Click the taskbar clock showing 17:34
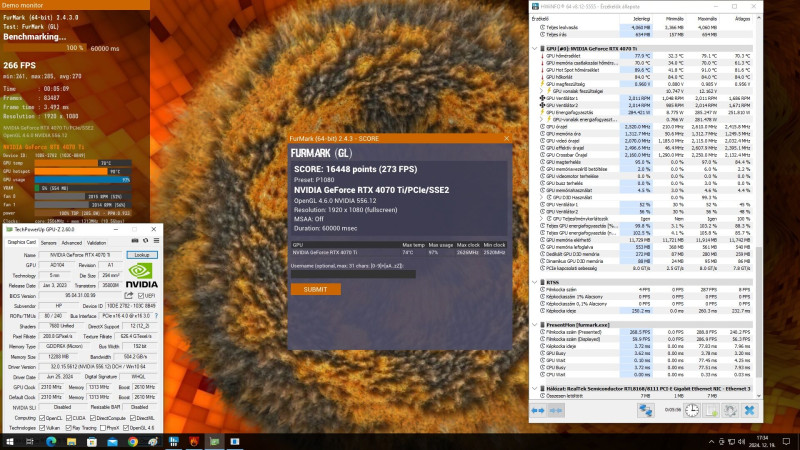 pos(762,441)
